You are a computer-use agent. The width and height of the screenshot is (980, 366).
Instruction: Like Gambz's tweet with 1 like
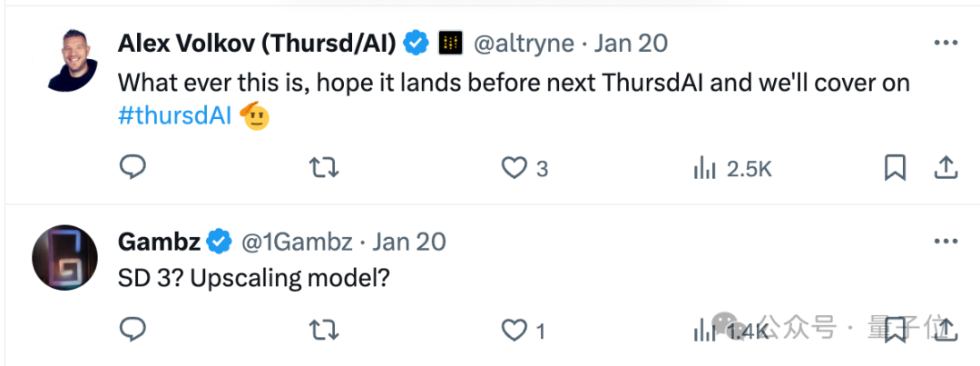click(x=515, y=331)
